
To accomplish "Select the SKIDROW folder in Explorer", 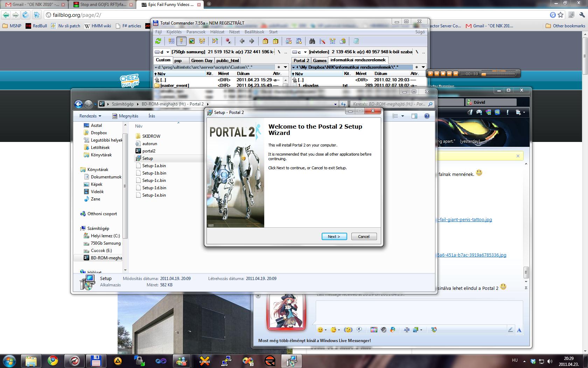I will 151,136.
